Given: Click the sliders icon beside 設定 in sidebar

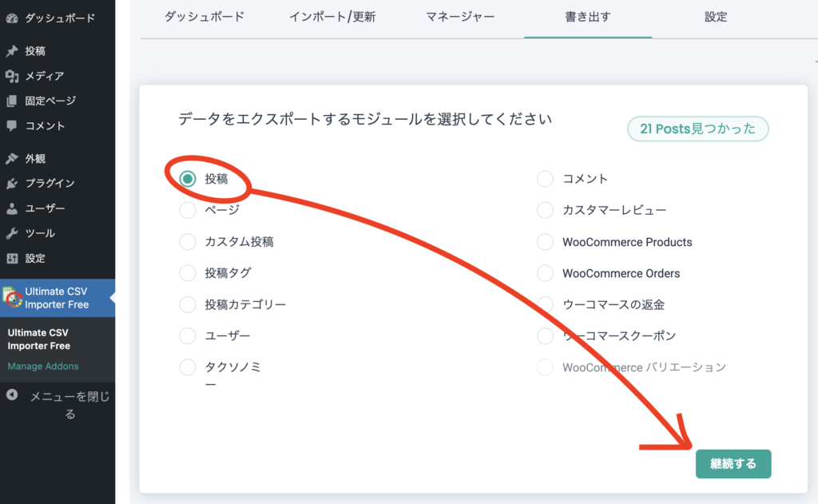Looking at the screenshot, I should (12, 258).
